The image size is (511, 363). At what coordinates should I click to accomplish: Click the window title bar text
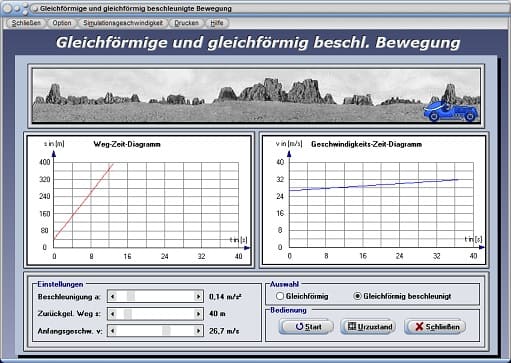[136, 8]
